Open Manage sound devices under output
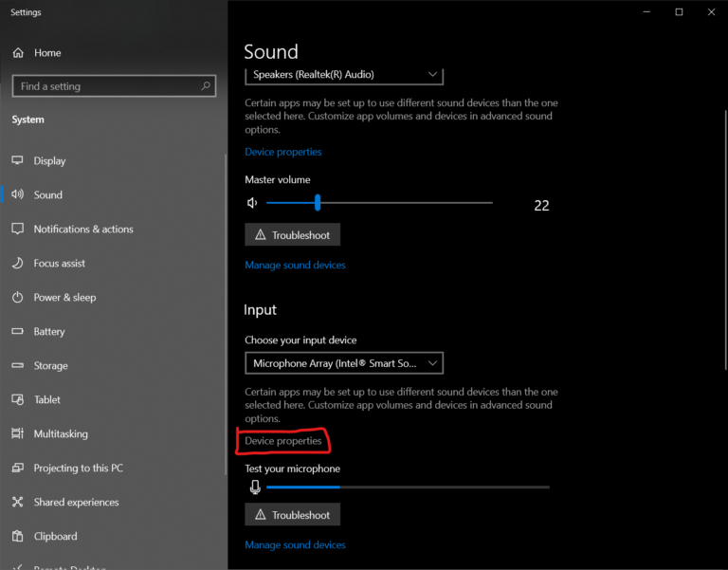Image resolution: width=728 pixels, height=570 pixels. pos(295,266)
